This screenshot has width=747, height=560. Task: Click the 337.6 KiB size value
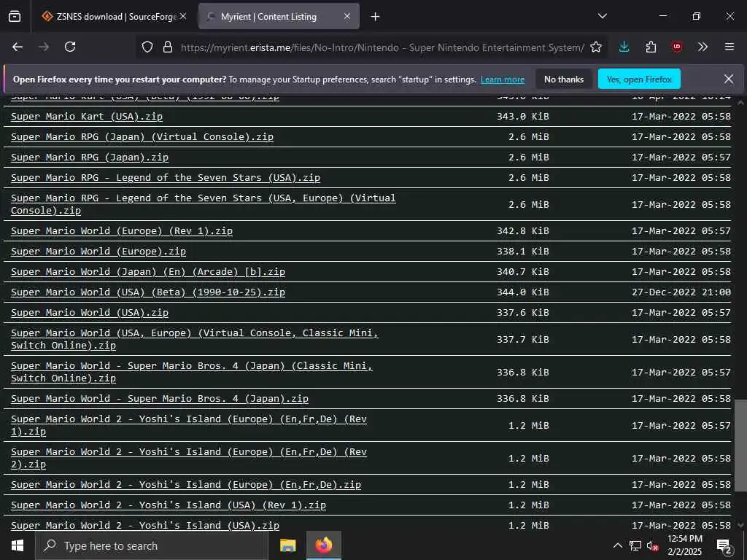tap(522, 313)
